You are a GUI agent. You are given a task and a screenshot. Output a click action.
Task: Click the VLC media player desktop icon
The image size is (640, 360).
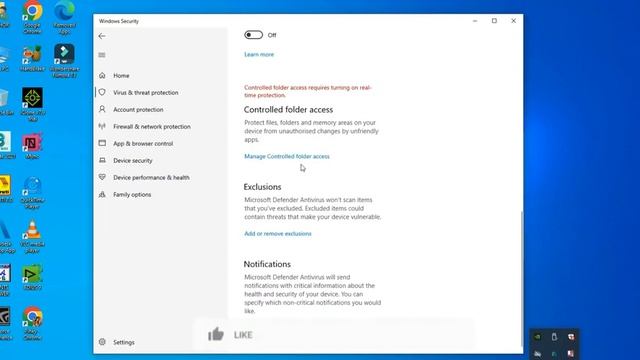[x=32, y=237]
